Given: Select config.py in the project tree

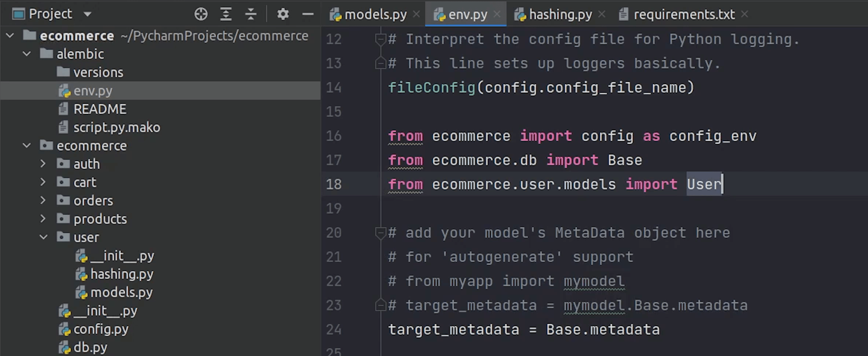Looking at the screenshot, I should 101,329.
